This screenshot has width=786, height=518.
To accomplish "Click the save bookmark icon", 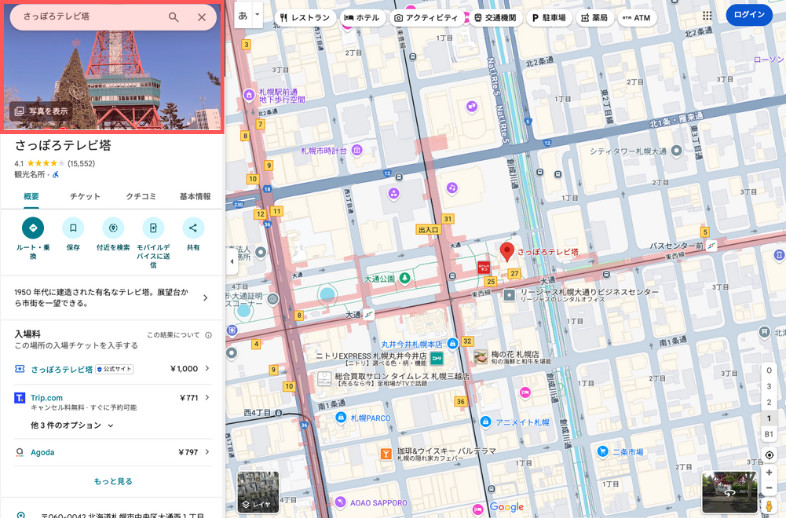I will (x=73, y=228).
